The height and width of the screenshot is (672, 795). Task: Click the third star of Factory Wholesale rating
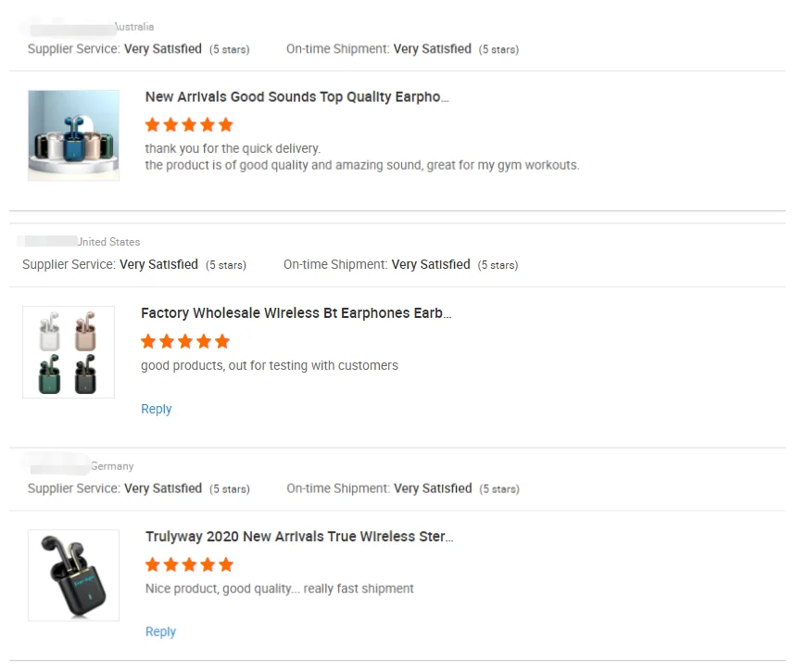tap(185, 341)
